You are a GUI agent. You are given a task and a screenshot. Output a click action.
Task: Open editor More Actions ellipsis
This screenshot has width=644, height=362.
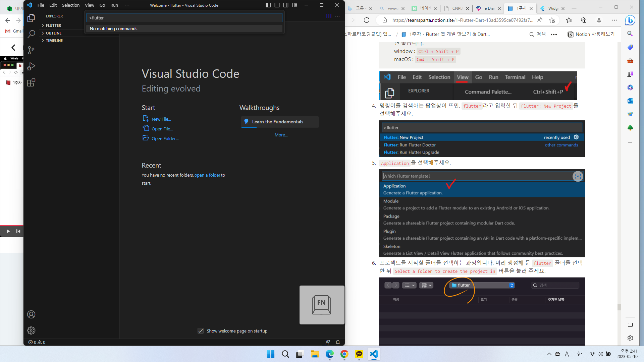(x=337, y=16)
